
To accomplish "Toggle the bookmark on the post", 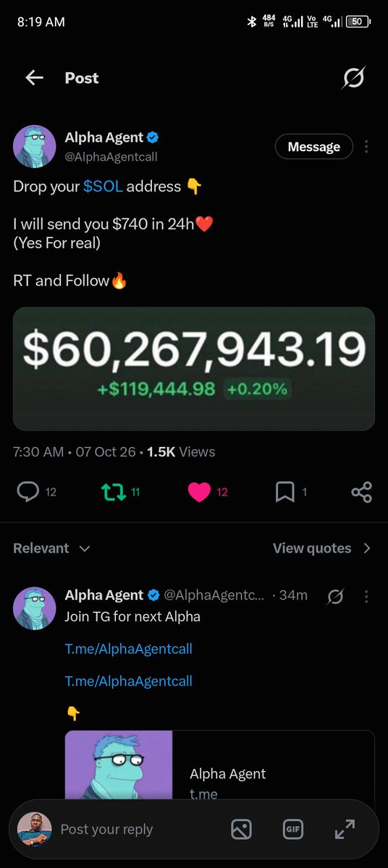I will click(x=285, y=493).
